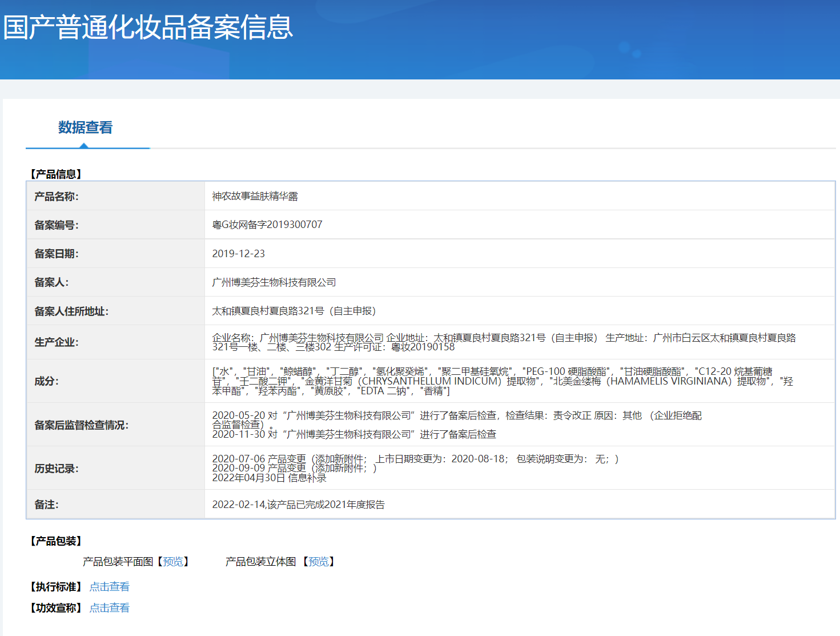Click history entry 2022年04月30日 信息补录
The height and width of the screenshot is (636, 840).
[269, 478]
